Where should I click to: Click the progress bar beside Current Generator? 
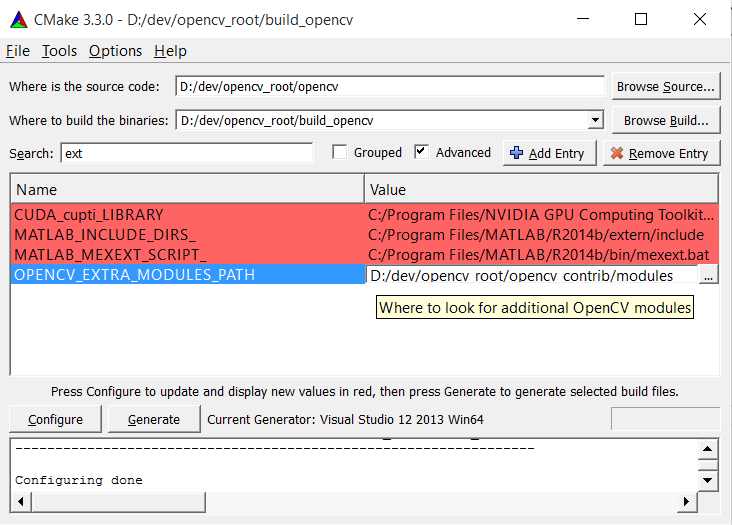(x=665, y=419)
